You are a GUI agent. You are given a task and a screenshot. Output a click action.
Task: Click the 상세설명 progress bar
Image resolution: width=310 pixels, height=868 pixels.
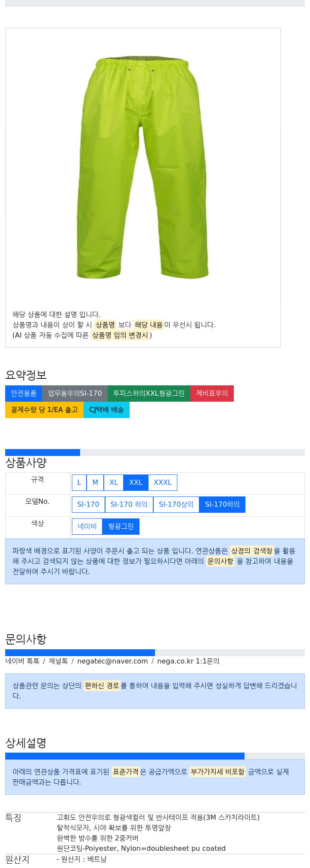155,756
